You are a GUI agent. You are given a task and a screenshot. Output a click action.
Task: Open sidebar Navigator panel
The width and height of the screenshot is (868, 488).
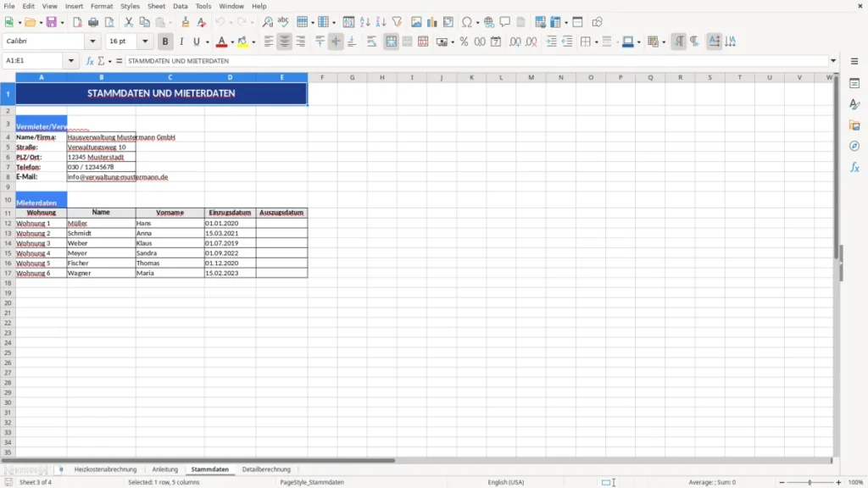854,146
